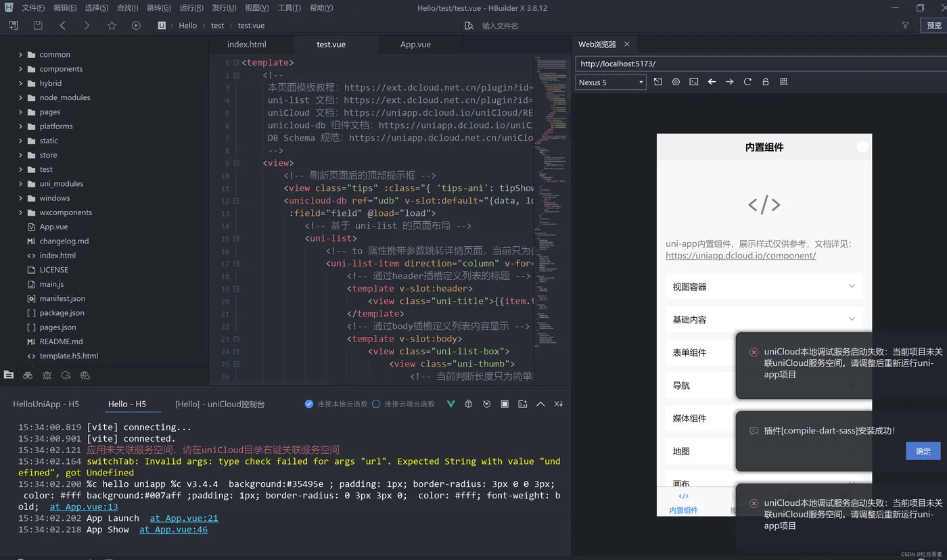This screenshot has height=560, width=947.
Task: Open the Nexus 5 device dropdown
Action: 611,82
